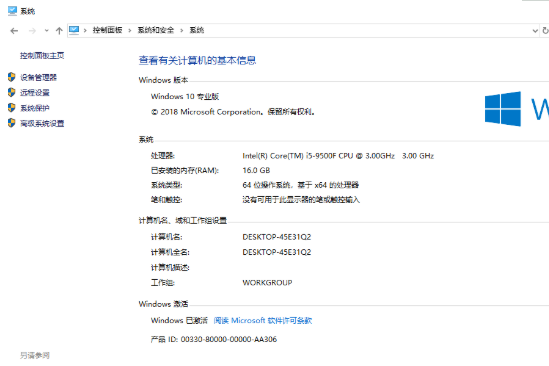Expand chevron after 系统和安全 breadcrumb
The width and height of the screenshot is (549, 366).
click(181, 30)
